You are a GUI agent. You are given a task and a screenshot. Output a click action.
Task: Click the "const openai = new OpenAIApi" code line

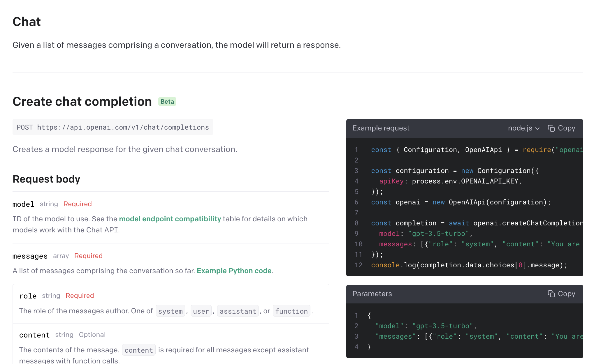[x=461, y=202]
